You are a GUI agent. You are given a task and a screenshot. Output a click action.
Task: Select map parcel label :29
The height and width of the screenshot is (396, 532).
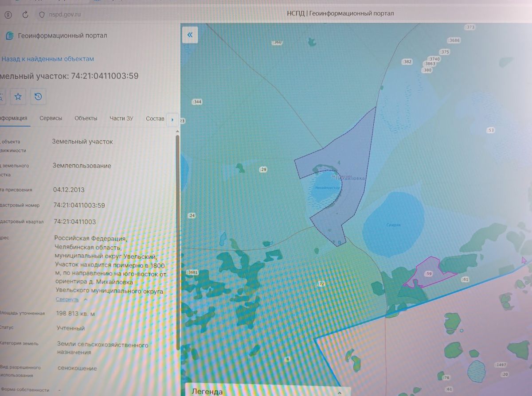[263, 170]
